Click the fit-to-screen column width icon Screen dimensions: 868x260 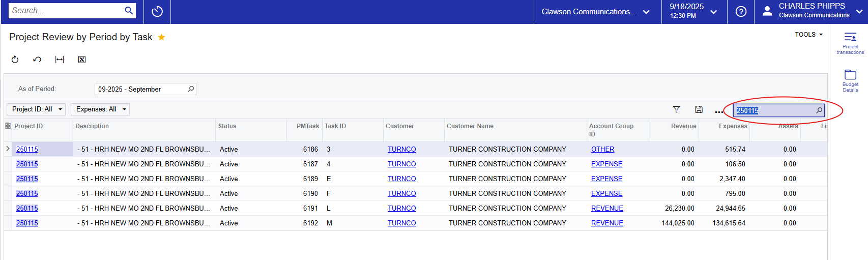[60, 60]
